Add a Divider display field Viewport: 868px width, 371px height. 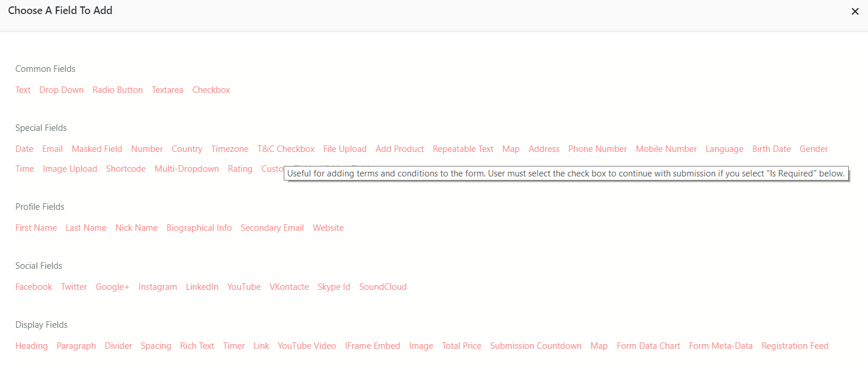click(118, 346)
